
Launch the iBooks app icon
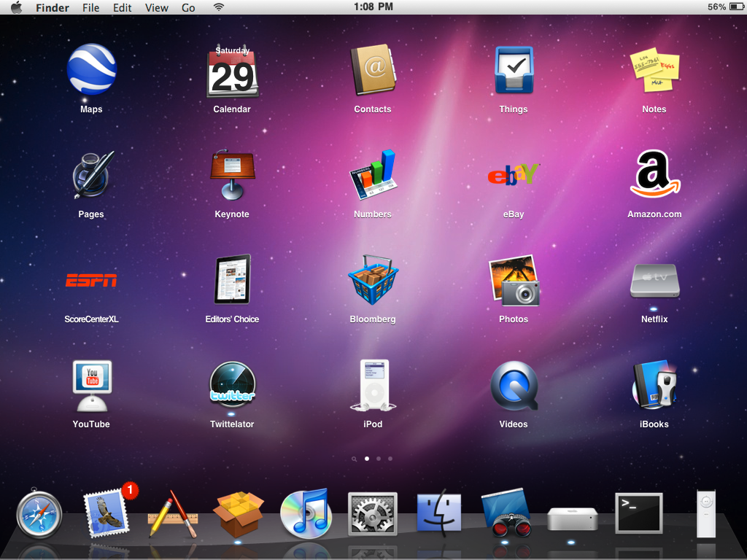(654, 385)
